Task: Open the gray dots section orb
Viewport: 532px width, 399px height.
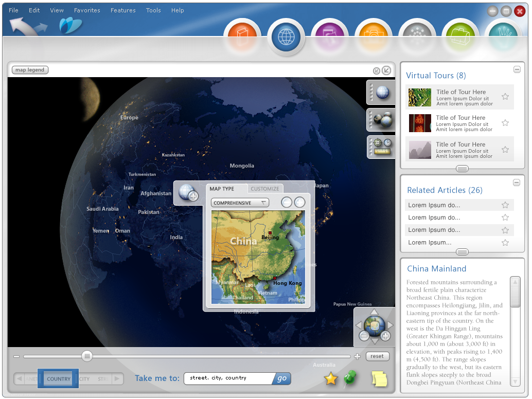Action: click(417, 35)
